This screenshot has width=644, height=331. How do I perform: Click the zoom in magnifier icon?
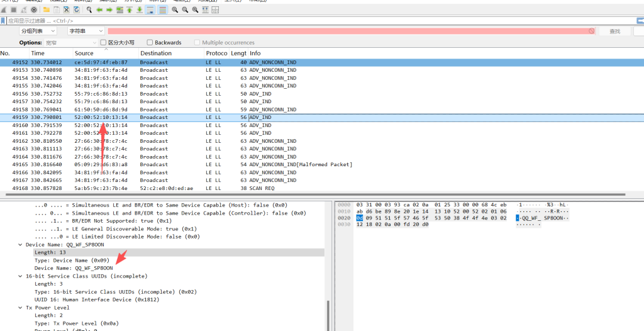(x=175, y=10)
